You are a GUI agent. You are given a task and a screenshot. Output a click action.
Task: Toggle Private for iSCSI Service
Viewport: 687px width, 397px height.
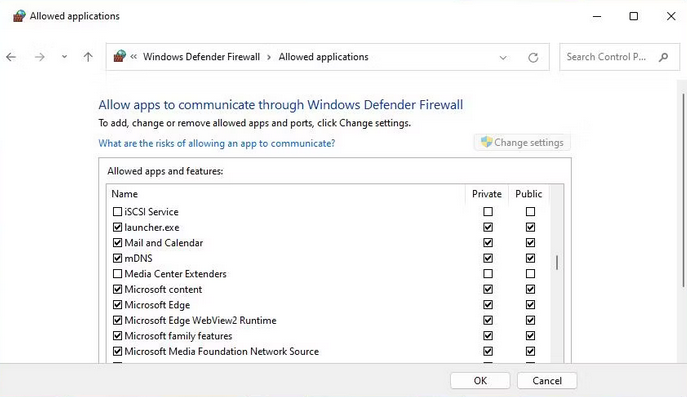(x=488, y=212)
